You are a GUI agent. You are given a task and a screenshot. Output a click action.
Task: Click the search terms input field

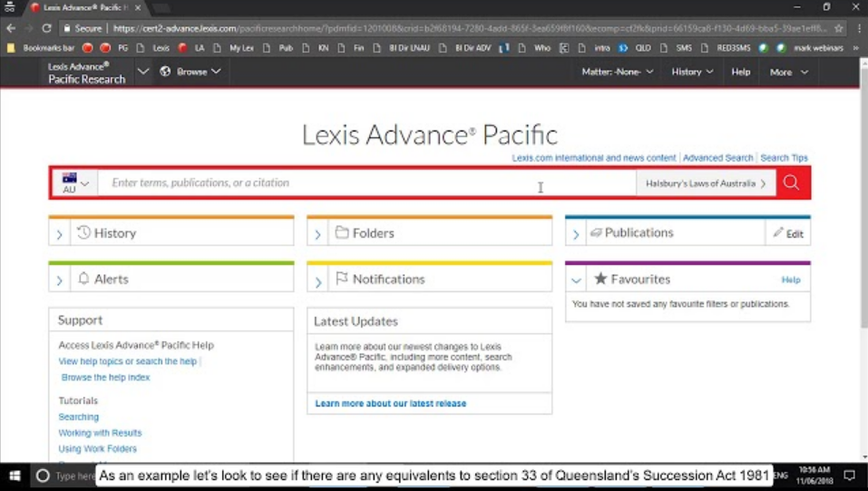tap(366, 182)
